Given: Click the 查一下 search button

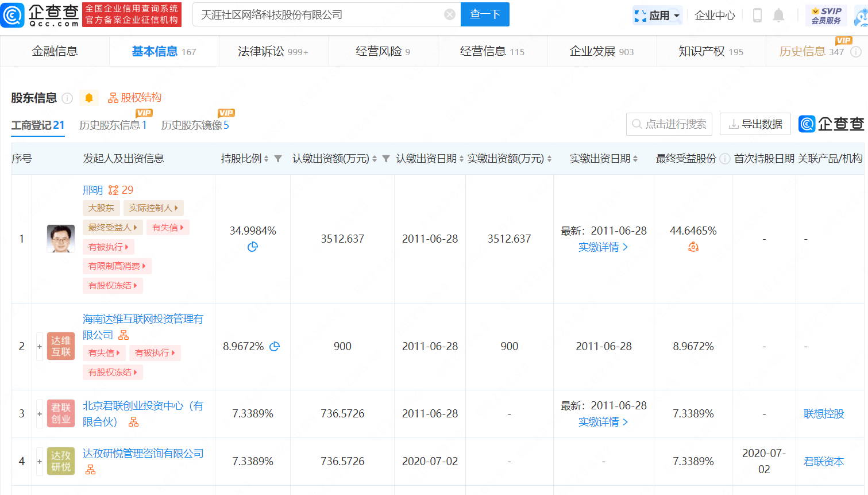Looking at the screenshot, I should 485,14.
